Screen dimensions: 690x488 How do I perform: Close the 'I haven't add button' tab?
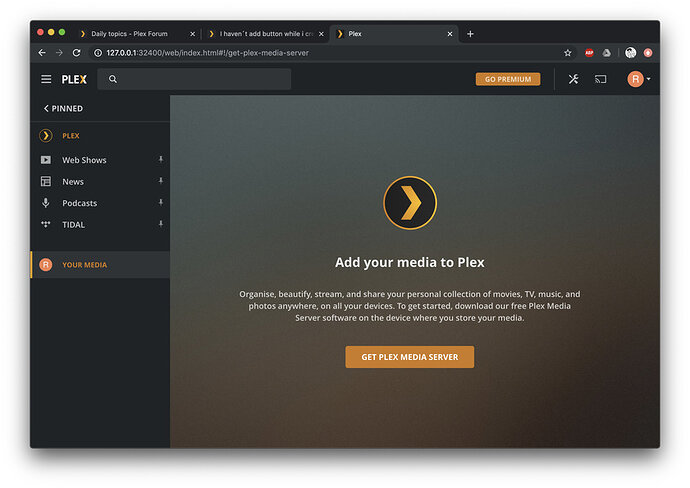321,34
